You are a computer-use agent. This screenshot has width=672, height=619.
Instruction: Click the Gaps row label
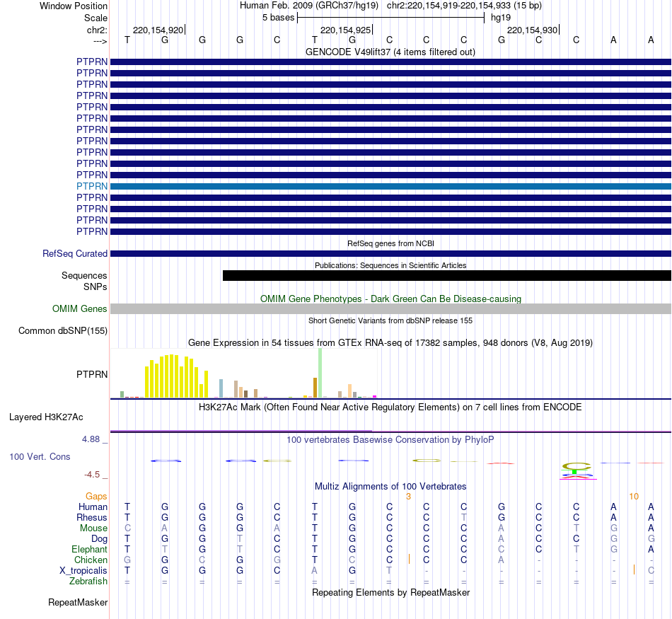96,497
